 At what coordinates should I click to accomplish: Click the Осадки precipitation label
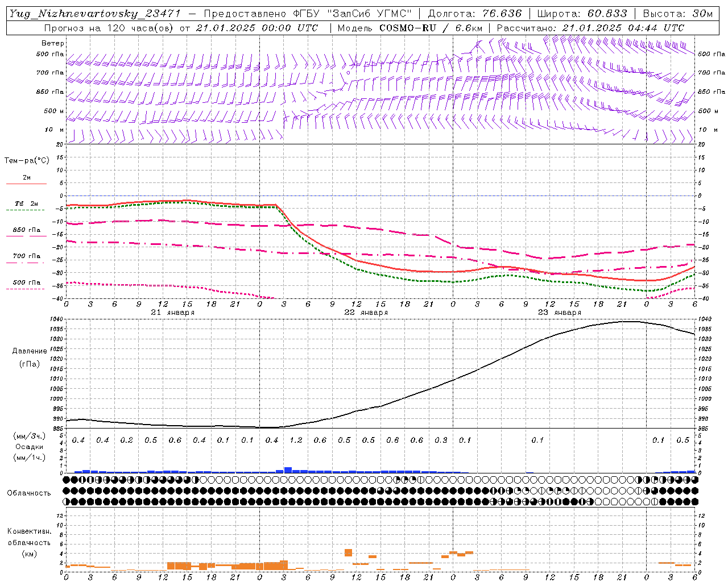pyautogui.click(x=30, y=447)
